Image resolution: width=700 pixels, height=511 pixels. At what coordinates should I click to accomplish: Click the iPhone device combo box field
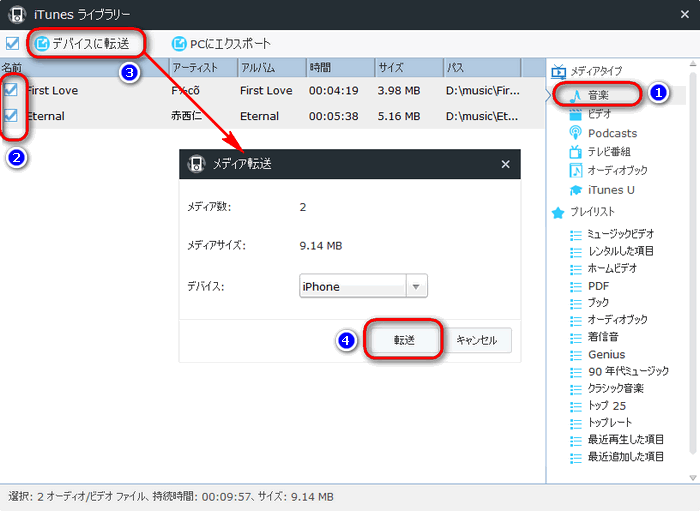(363, 286)
